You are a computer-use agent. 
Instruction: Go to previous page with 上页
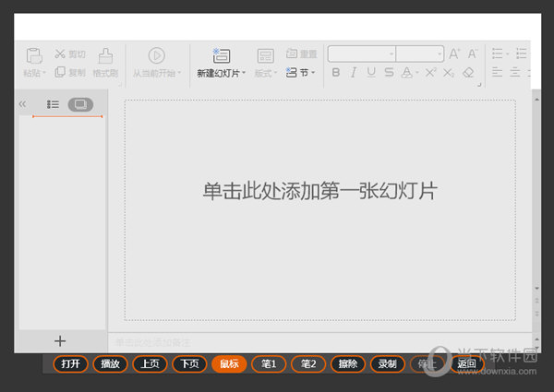[150, 363]
